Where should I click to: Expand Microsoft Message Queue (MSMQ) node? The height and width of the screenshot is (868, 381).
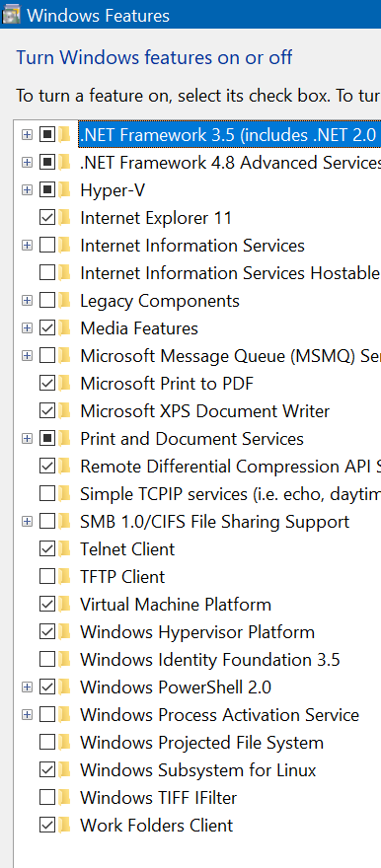pos(27,356)
